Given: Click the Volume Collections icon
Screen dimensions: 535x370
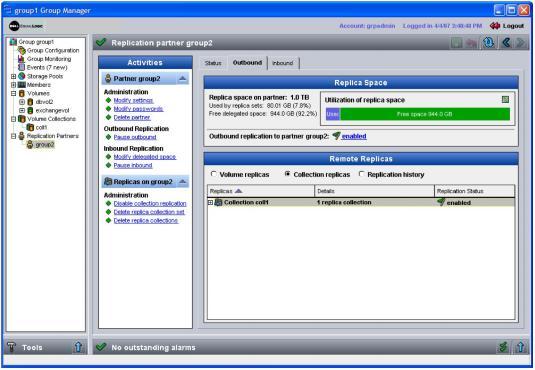Looking at the screenshot, I should click(21, 119).
